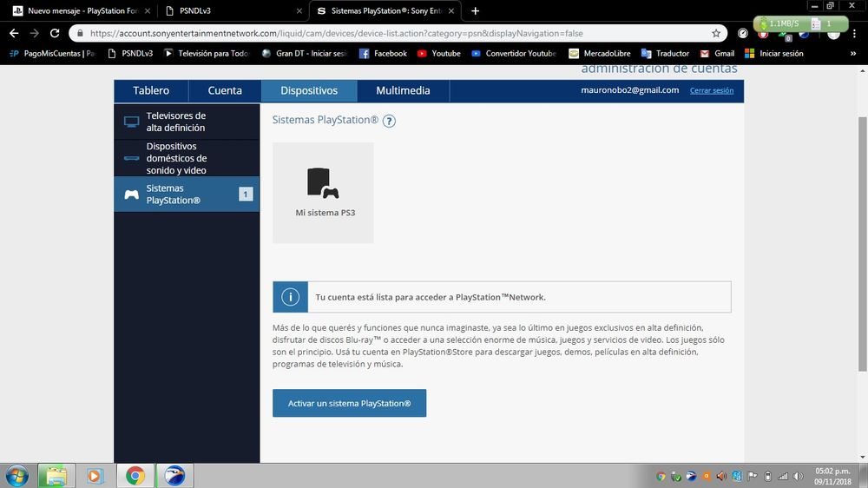Open a new browser tab

pos(475,10)
